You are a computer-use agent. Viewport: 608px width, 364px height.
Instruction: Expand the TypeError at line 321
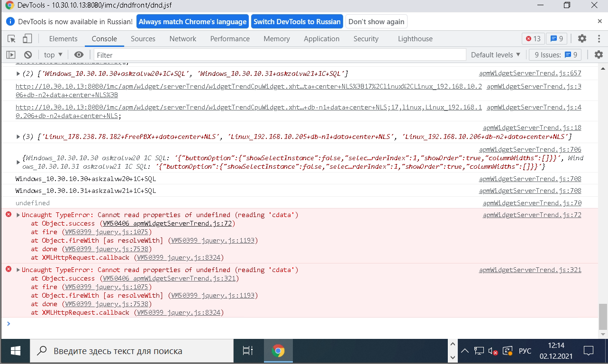click(18, 270)
